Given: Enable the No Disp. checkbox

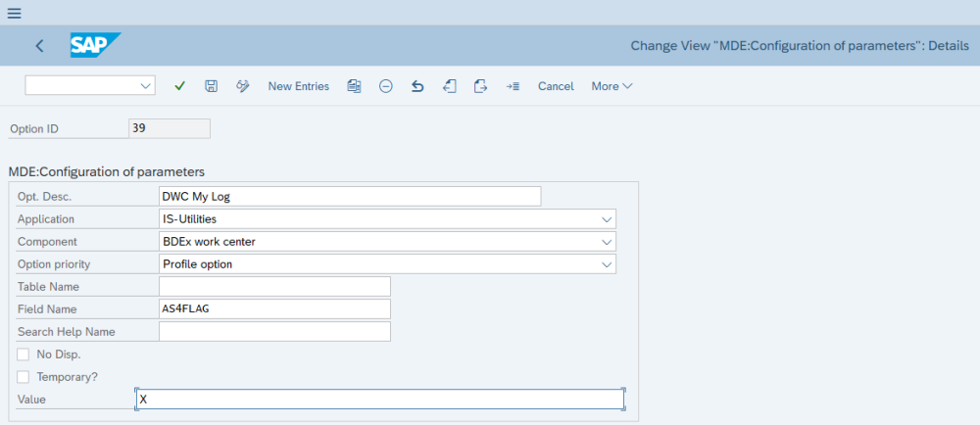Looking at the screenshot, I should tap(24, 354).
